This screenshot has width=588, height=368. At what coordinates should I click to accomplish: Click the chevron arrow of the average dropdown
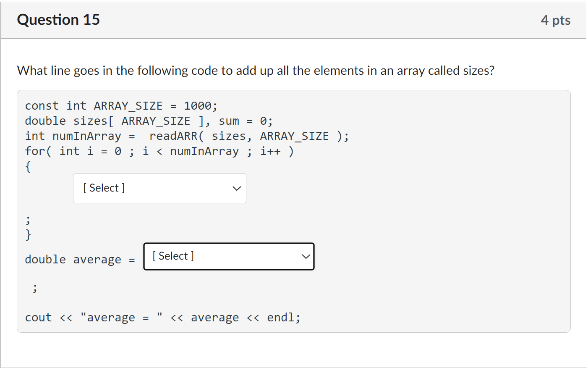pos(306,257)
